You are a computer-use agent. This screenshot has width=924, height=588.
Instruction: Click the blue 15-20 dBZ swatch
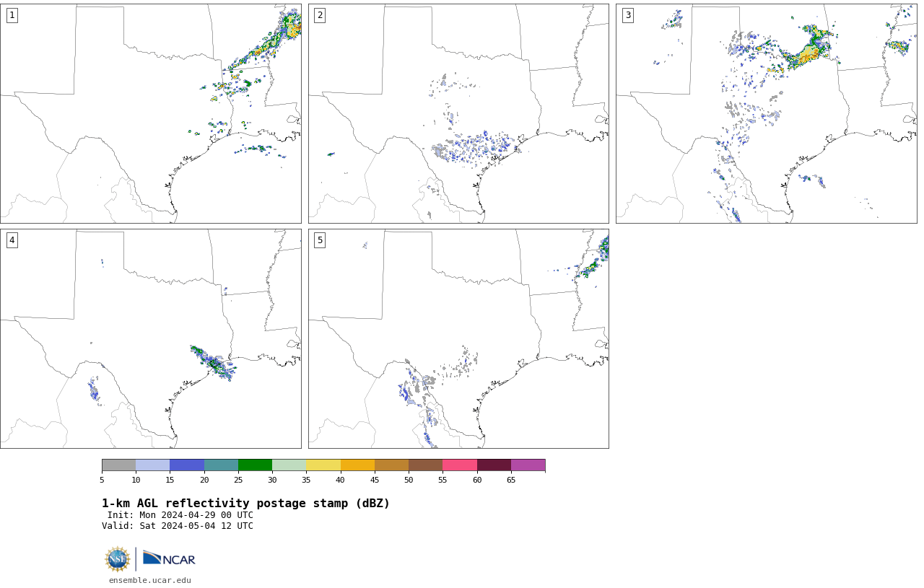pyautogui.click(x=187, y=465)
